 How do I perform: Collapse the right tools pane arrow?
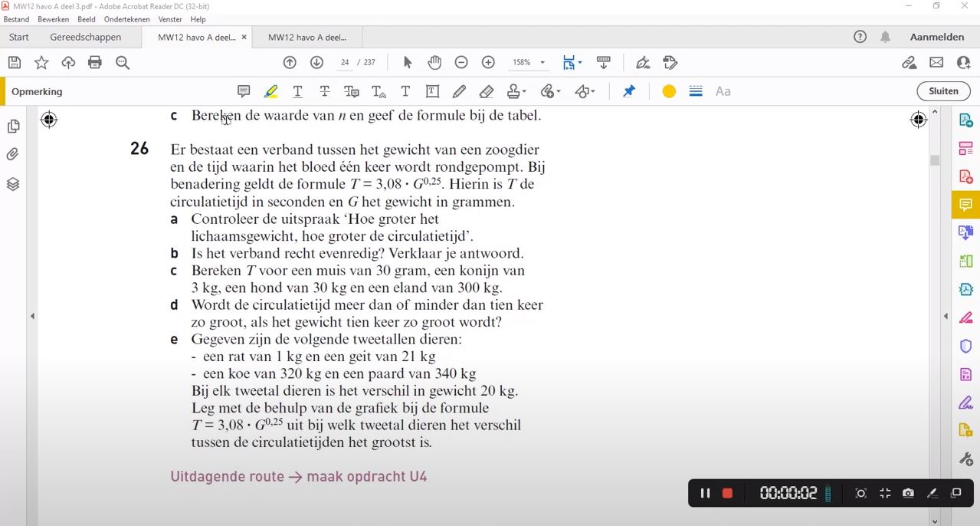[x=946, y=316]
